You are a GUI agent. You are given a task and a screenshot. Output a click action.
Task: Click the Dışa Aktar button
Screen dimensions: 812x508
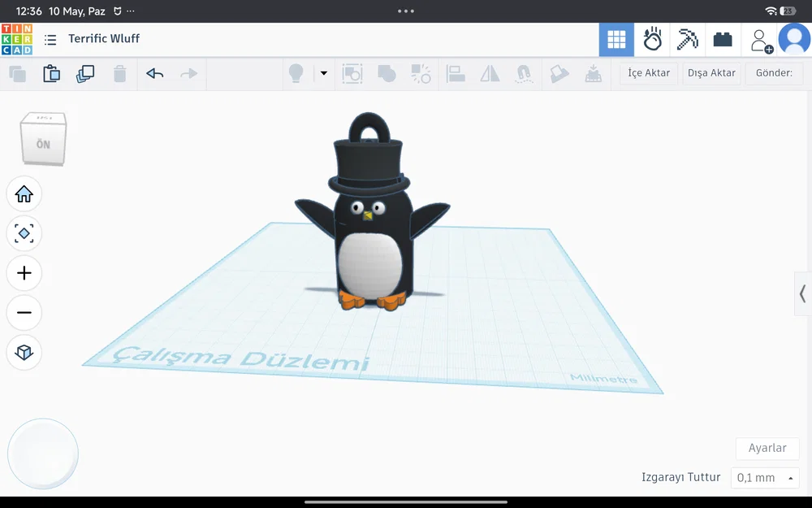[711, 73]
